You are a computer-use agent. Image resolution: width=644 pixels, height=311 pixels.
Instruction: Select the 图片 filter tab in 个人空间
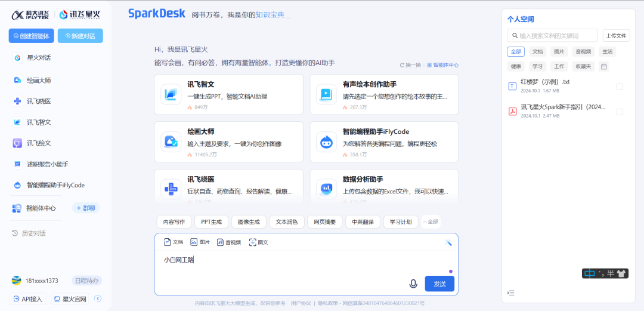coord(559,51)
